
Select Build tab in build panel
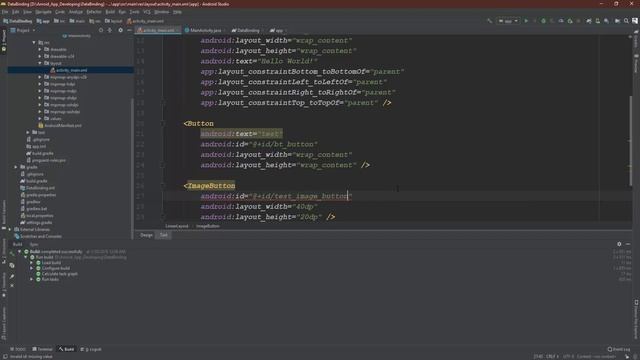click(18, 244)
